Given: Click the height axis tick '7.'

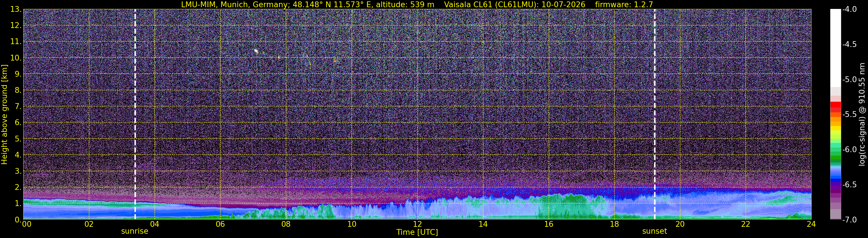Looking at the screenshot, I should [18, 107].
